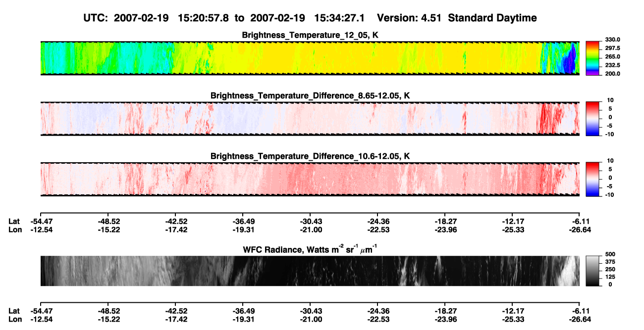Click the 'Lat' label above the WFC panel
Viewport: 644px width, 330px height.
coord(14,221)
